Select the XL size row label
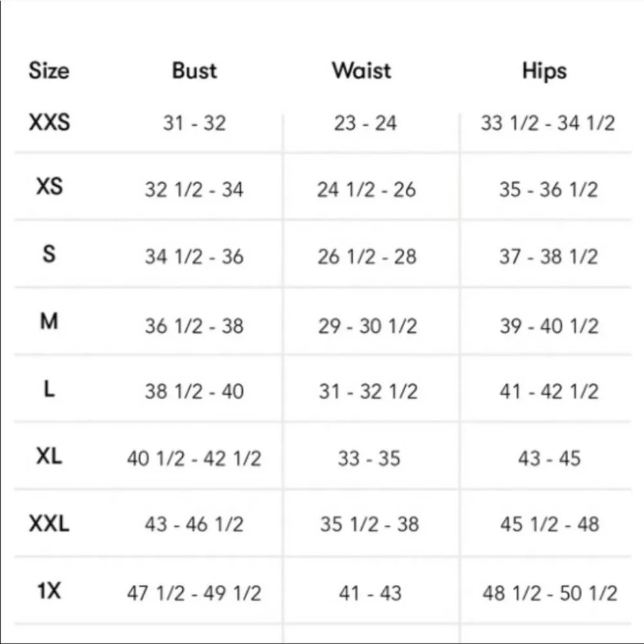Viewport: 644px width, 644px height. (x=49, y=457)
